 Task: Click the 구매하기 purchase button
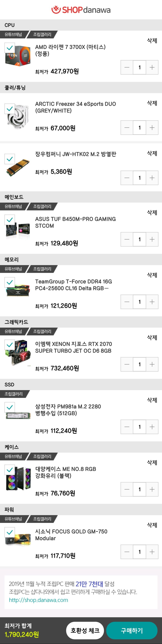pyautogui.click(x=132, y=630)
